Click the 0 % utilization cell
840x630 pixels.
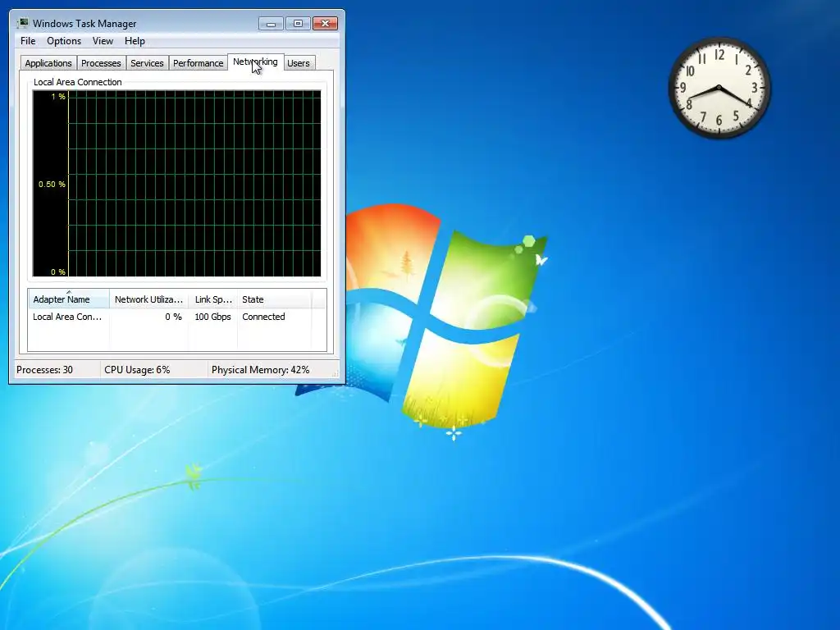pos(173,317)
